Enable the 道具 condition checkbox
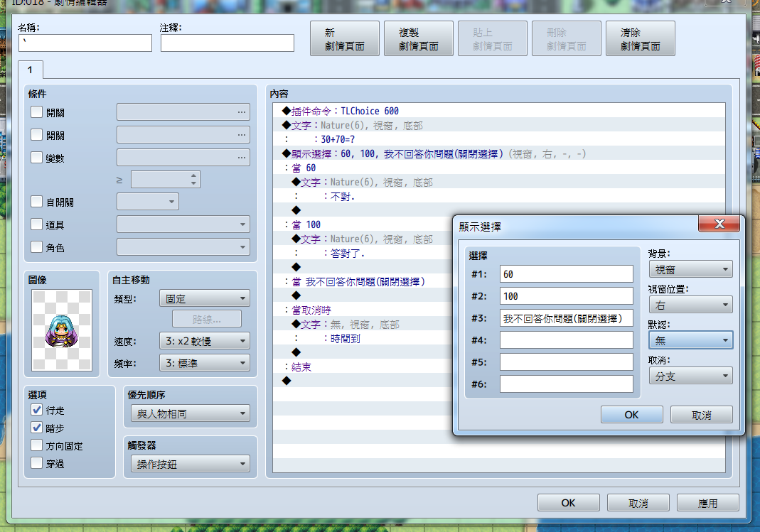This screenshot has width=760, height=532. click(x=36, y=224)
